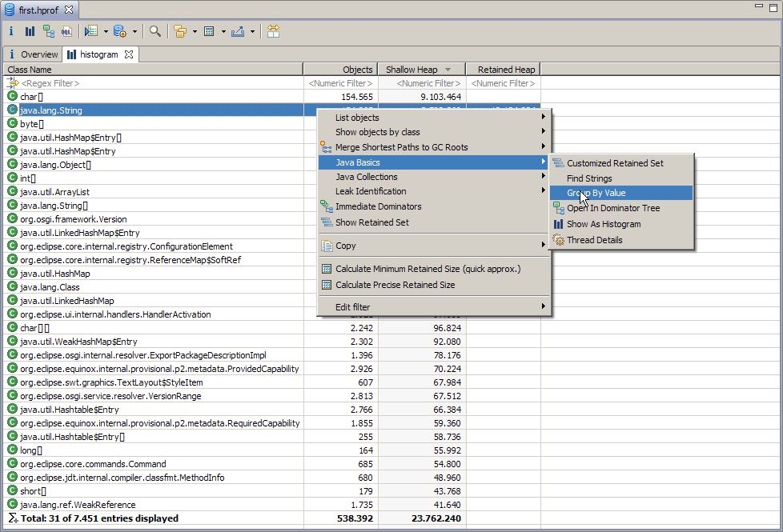
Task: Open the List objects submenu
Action: [357, 118]
